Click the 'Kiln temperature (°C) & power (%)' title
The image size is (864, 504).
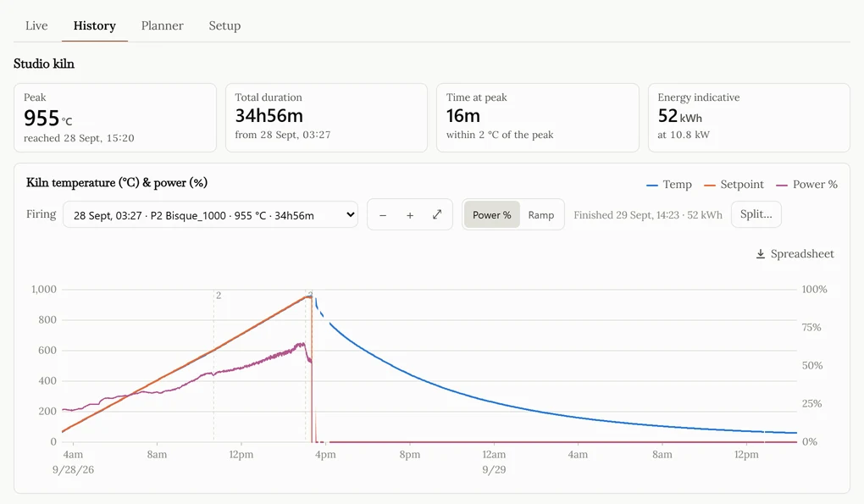[117, 183]
